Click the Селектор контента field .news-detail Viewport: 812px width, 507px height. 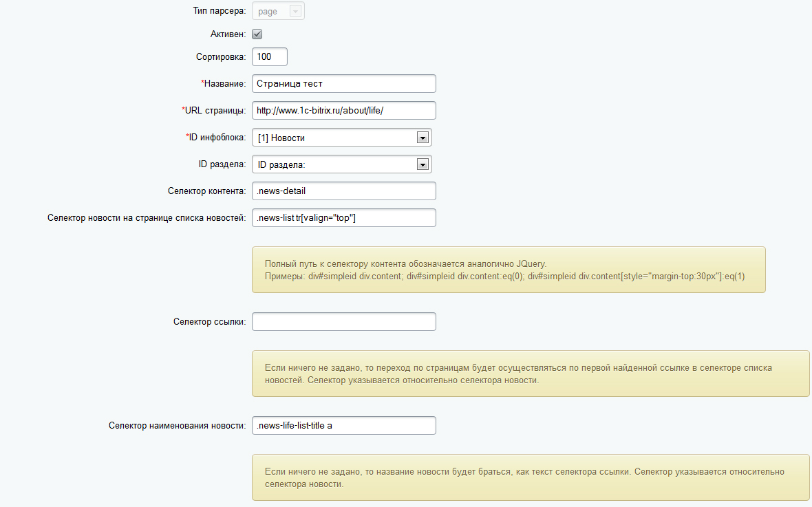(344, 191)
